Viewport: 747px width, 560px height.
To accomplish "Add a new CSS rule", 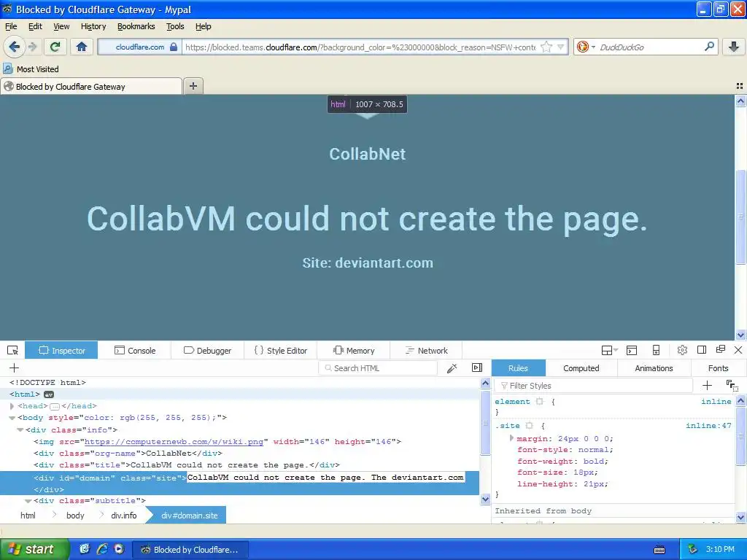I will pos(707,385).
